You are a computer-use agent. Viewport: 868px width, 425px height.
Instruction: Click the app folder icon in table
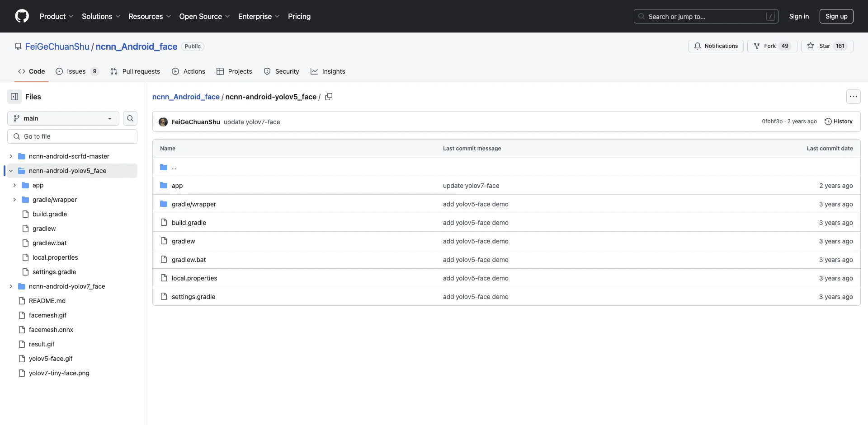click(164, 186)
